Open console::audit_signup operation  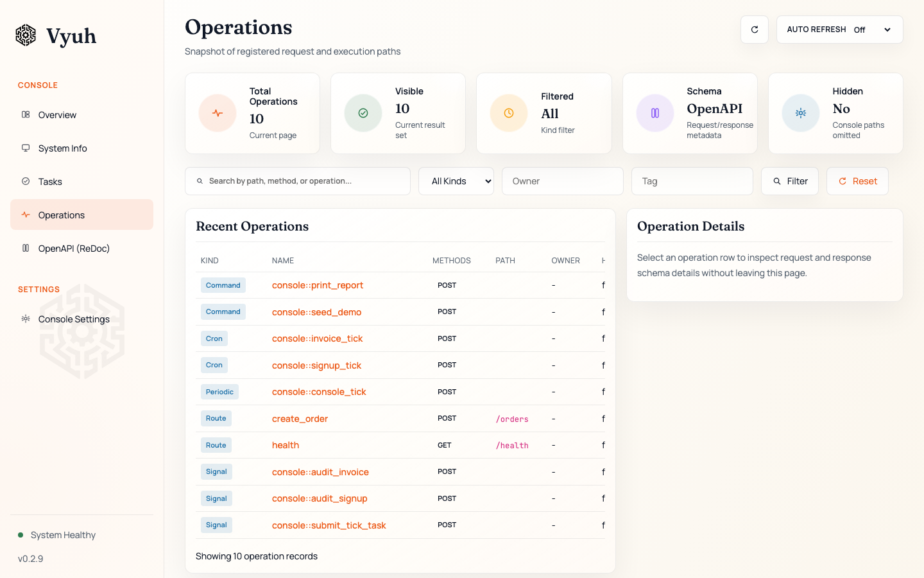point(320,498)
